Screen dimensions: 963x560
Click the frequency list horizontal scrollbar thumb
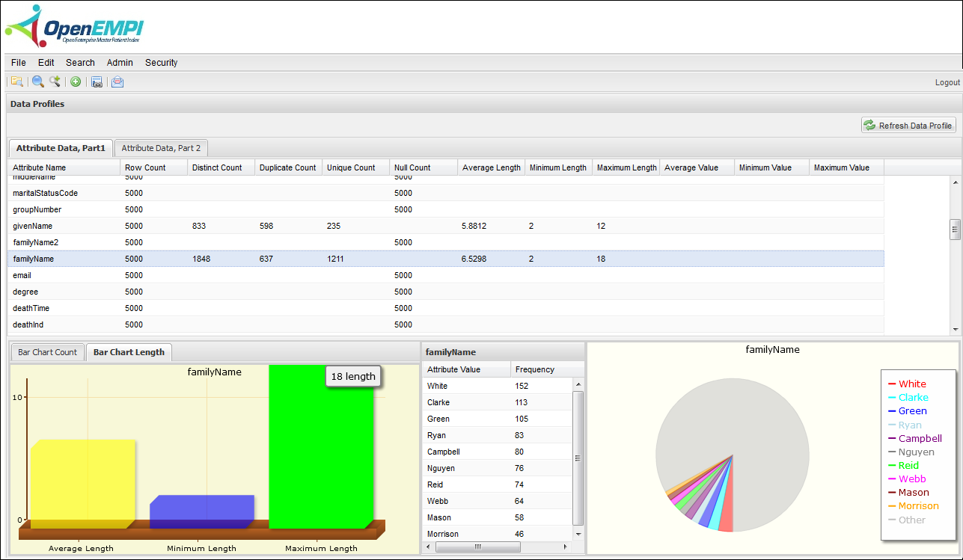click(x=477, y=547)
